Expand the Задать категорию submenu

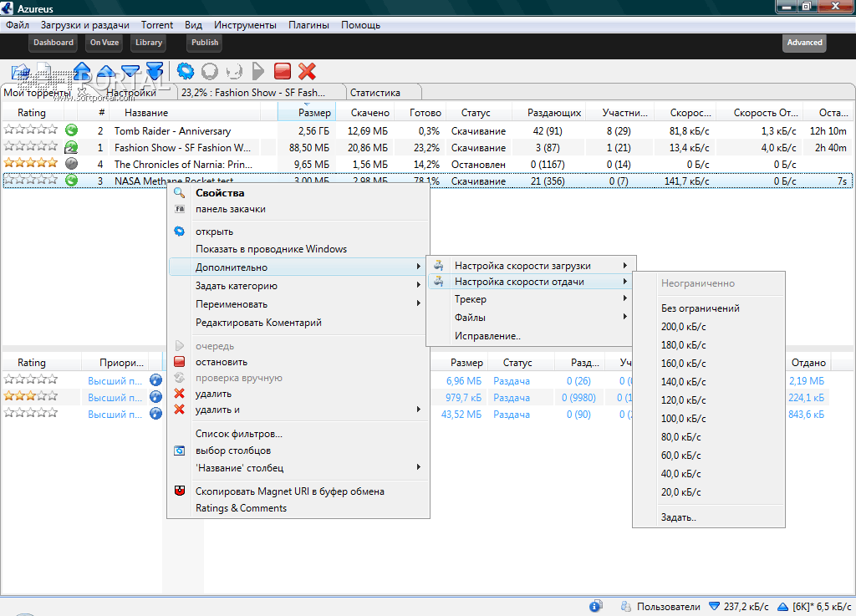[x=298, y=285]
